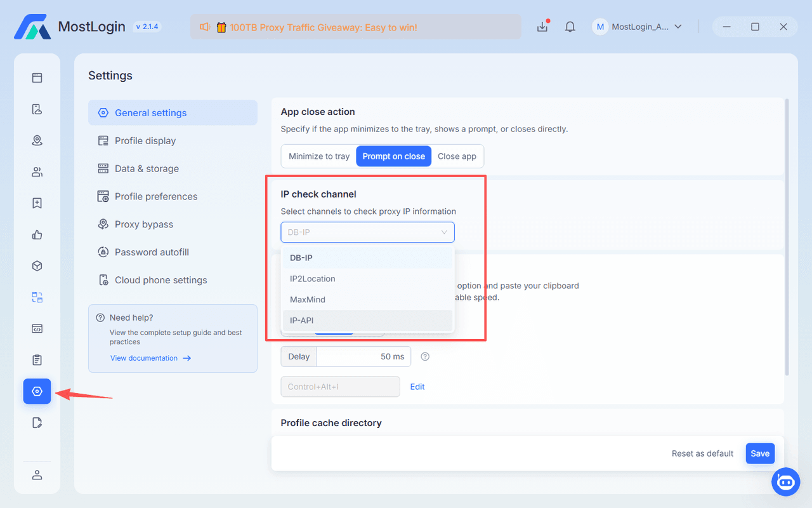This screenshot has height=508, width=812.
Task: Open Data & storage settings
Action: click(x=173, y=169)
